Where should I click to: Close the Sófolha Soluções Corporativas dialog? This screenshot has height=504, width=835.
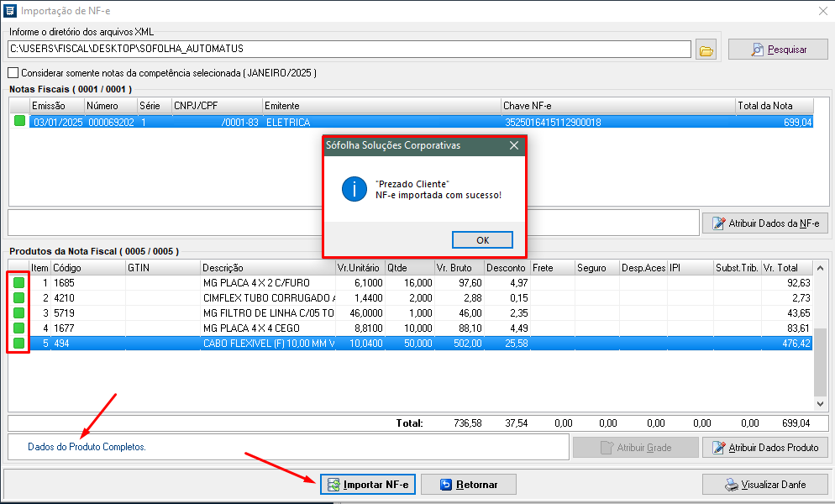click(x=513, y=145)
